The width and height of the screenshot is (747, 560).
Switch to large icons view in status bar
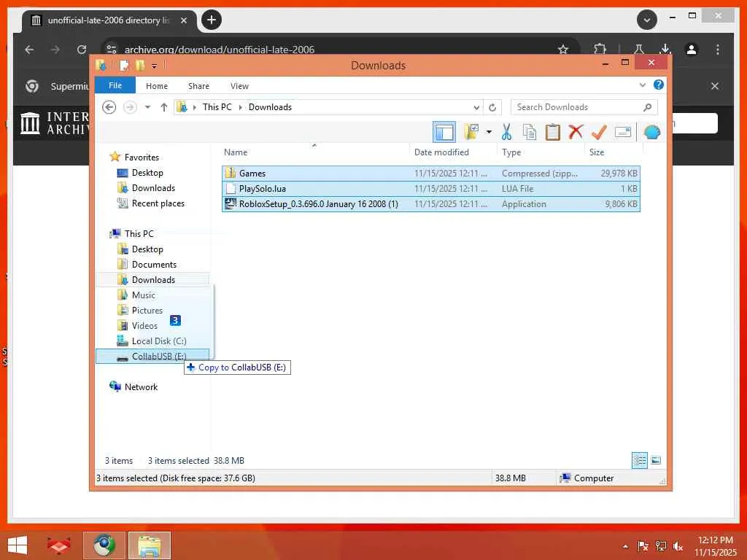(x=656, y=460)
